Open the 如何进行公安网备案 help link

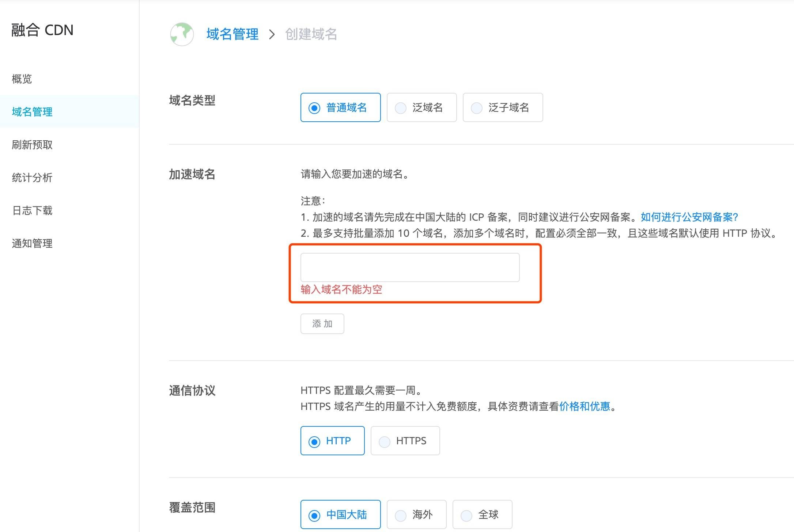coord(689,217)
